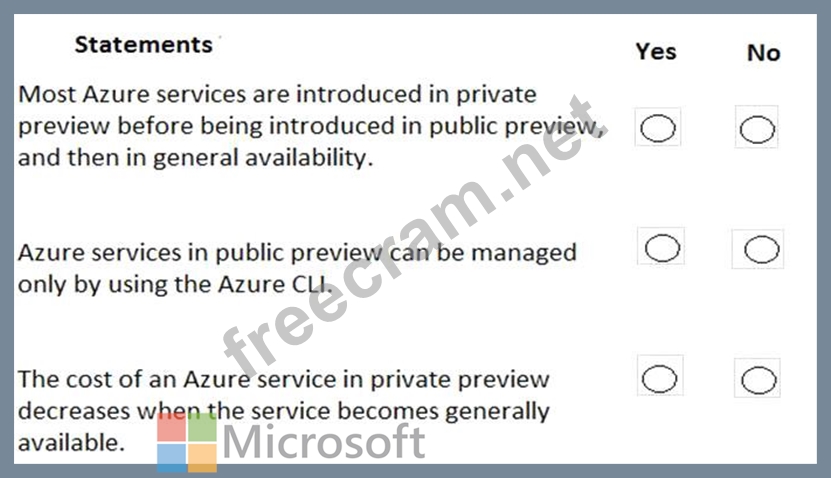Click the Yes column header
Viewport: 831px width, 478px height.
[x=656, y=52]
